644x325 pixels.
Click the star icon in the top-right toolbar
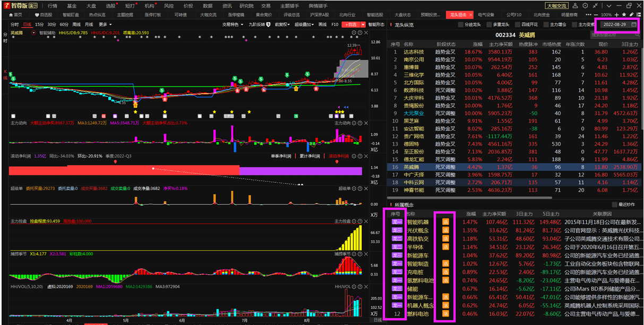click(x=624, y=15)
